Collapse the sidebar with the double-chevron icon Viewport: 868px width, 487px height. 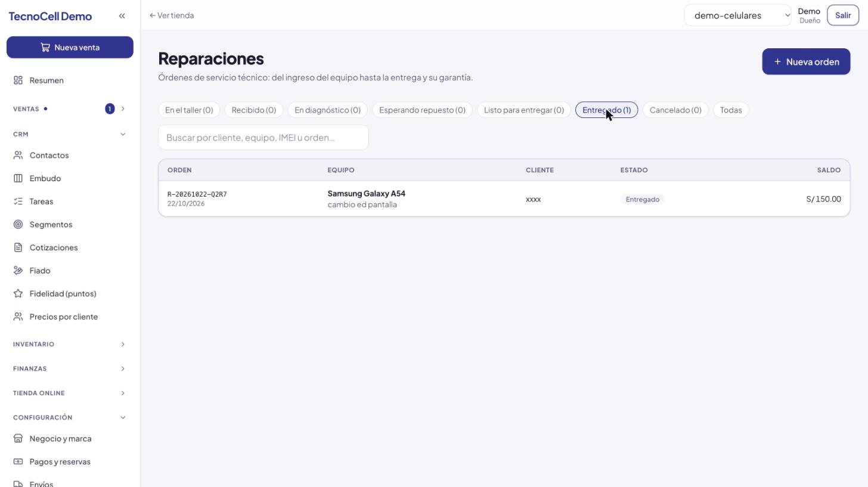(122, 16)
